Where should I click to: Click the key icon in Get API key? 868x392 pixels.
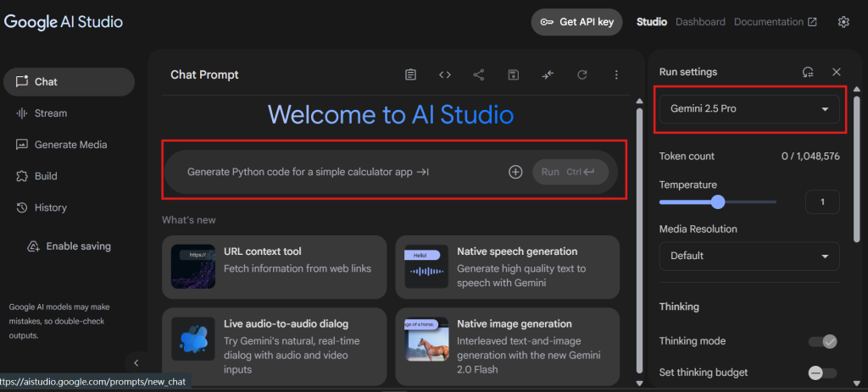coord(547,22)
